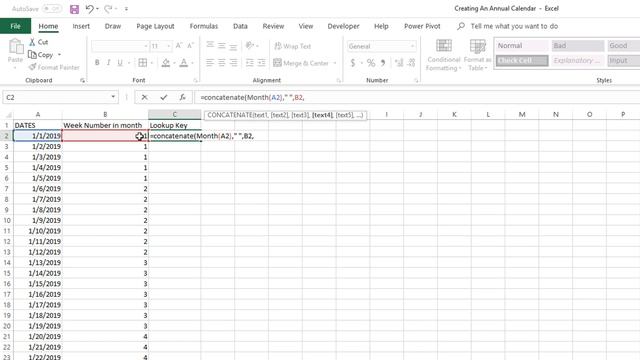
Task: Open the View tab
Action: click(x=306, y=26)
